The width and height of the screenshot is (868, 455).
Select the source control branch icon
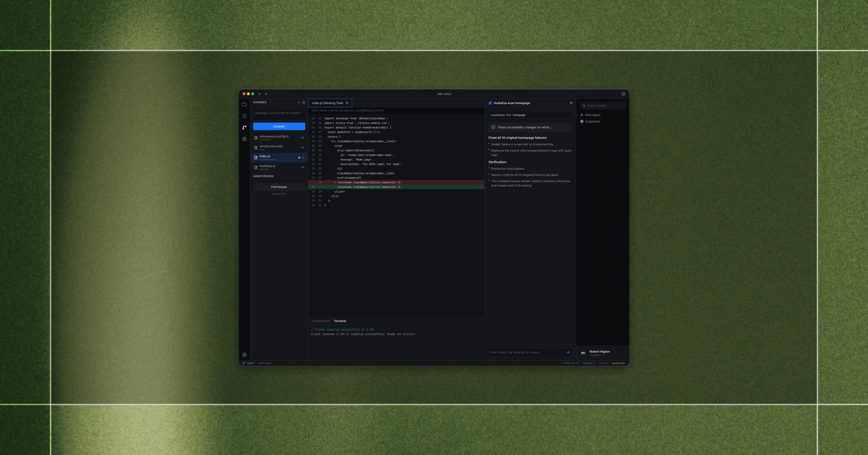(244, 127)
